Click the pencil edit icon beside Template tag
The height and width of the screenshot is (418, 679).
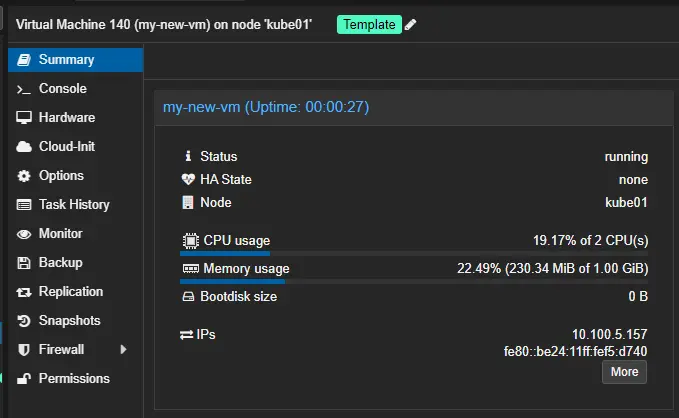(410, 24)
